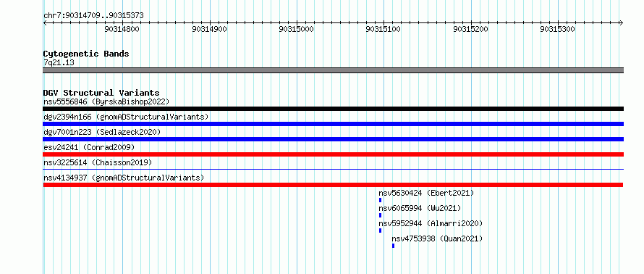This screenshot has width=644, height=274.
Task: Click the 7q21.13 band label
Action: (59, 63)
